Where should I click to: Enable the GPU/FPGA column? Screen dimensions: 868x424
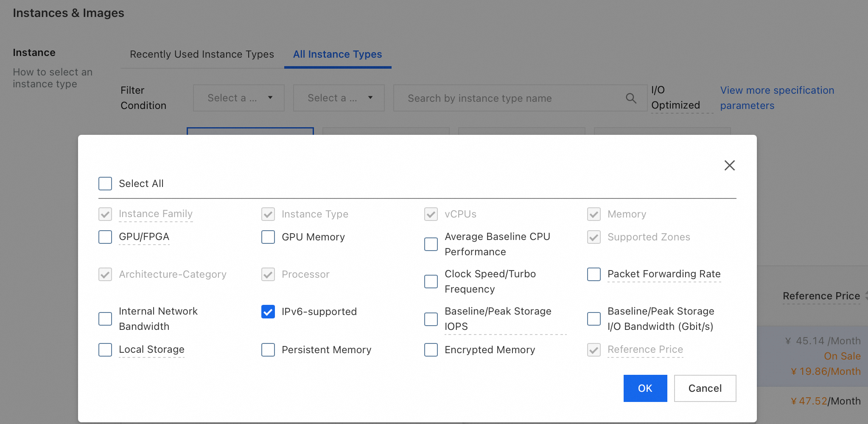[x=105, y=237]
